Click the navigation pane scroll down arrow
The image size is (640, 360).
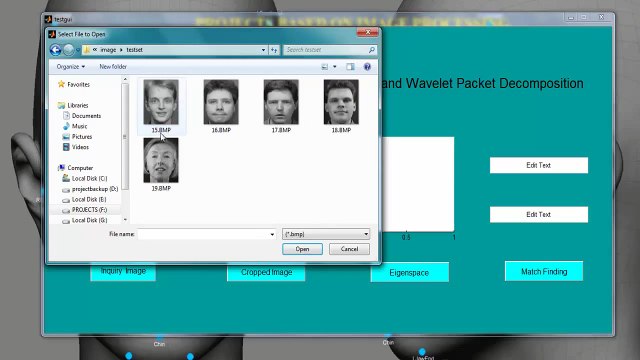[x=125, y=220]
